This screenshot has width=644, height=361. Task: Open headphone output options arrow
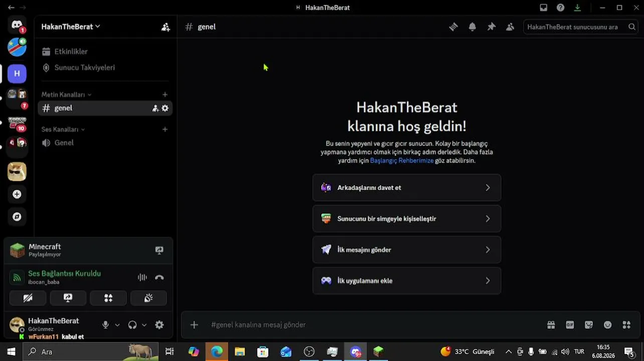pyautogui.click(x=144, y=325)
